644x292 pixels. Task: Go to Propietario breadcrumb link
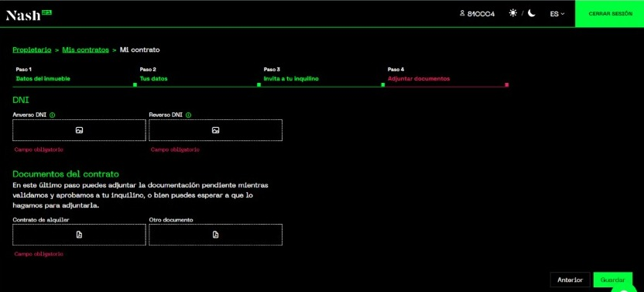32,50
